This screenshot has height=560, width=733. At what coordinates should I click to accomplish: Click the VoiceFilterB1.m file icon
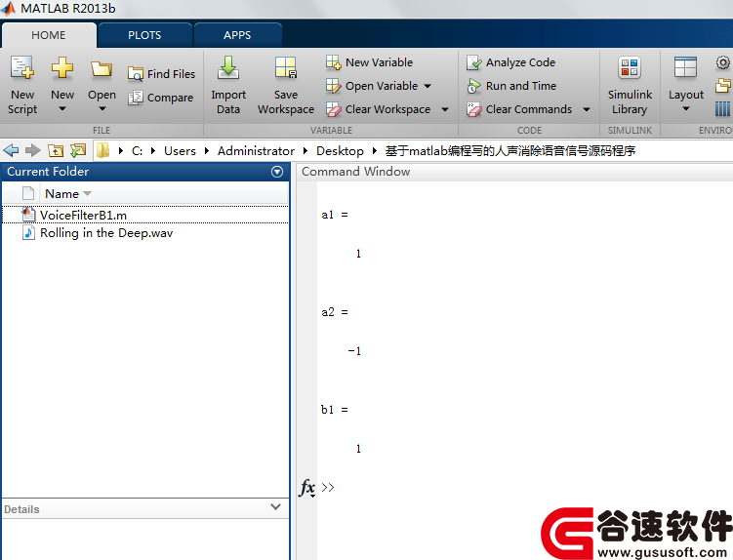click(x=28, y=215)
